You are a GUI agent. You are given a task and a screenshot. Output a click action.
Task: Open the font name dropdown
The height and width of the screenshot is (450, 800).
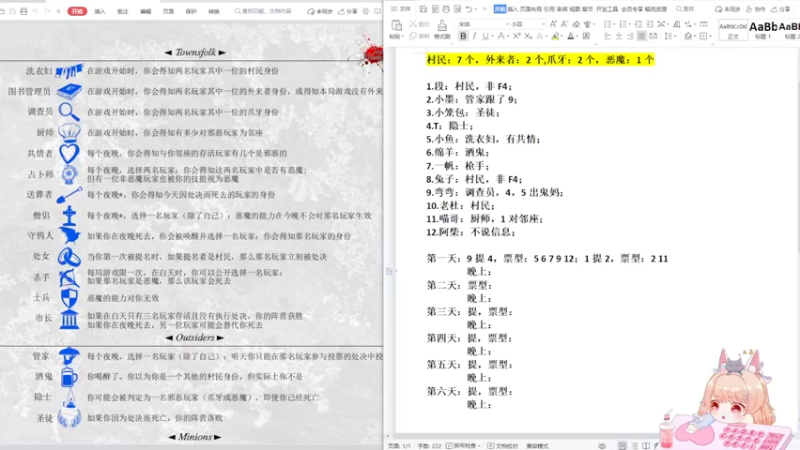coord(508,24)
